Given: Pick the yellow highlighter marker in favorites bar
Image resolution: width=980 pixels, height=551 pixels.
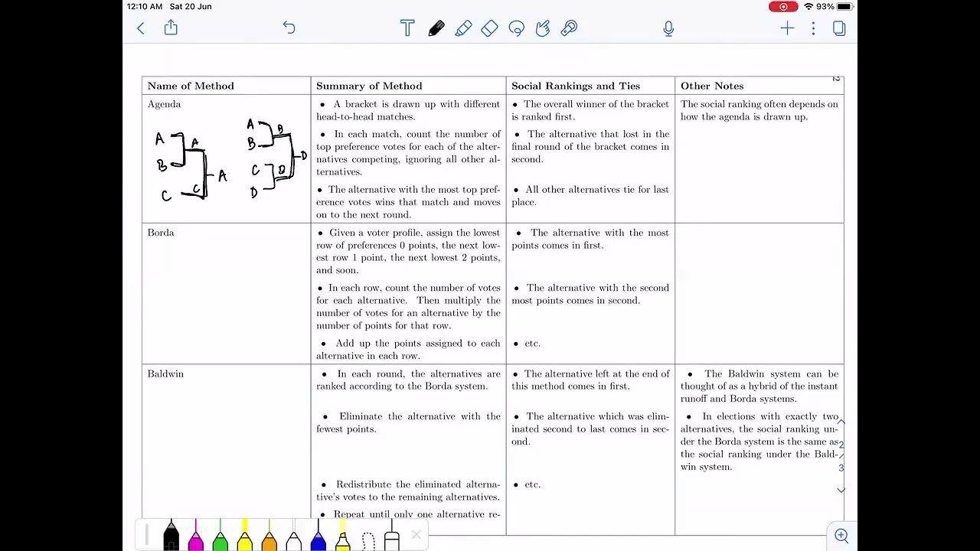Looking at the screenshot, I should (x=342, y=536).
